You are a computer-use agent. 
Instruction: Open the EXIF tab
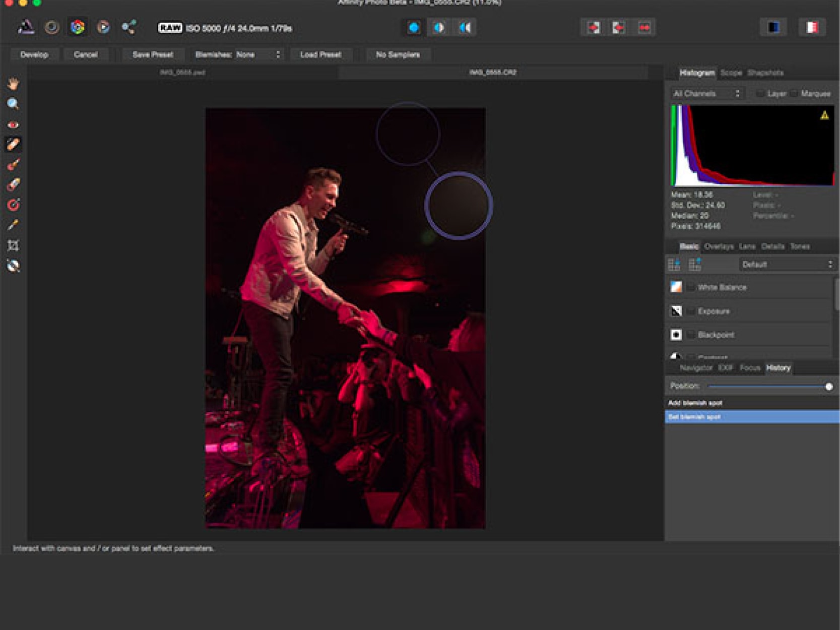click(726, 368)
